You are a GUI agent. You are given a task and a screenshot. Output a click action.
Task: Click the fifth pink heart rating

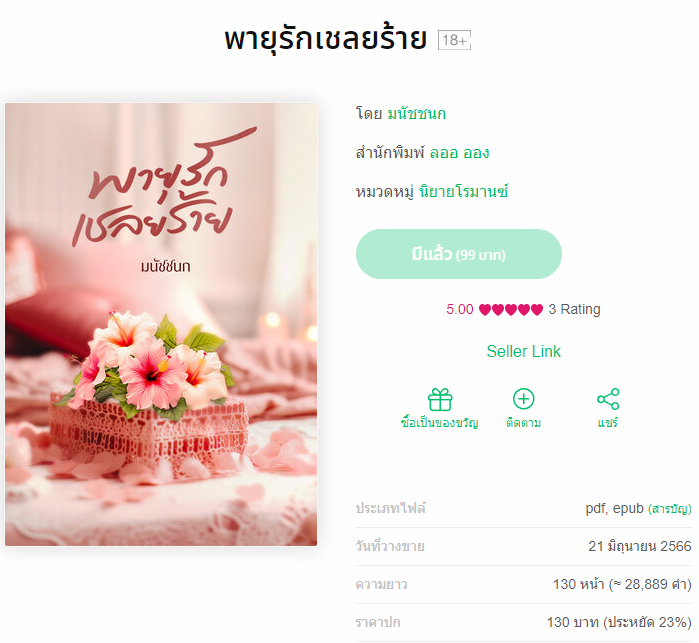(x=537, y=309)
